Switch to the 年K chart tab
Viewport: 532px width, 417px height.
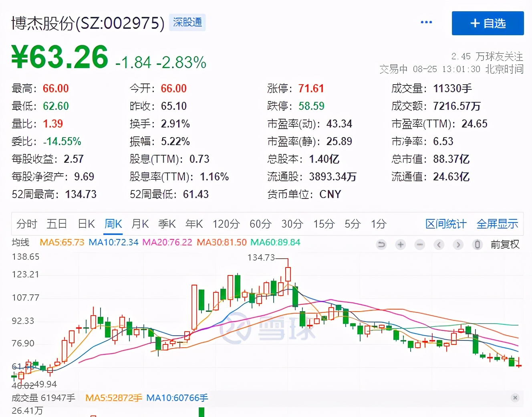(x=194, y=224)
